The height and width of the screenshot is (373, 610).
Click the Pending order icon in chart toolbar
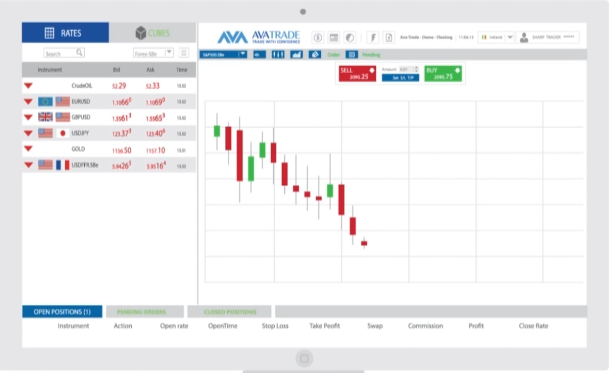pos(352,55)
